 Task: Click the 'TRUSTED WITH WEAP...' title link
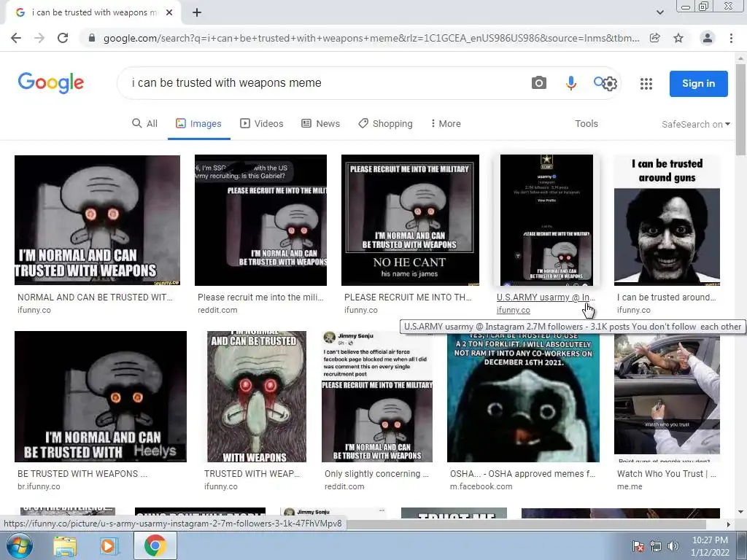252,474
